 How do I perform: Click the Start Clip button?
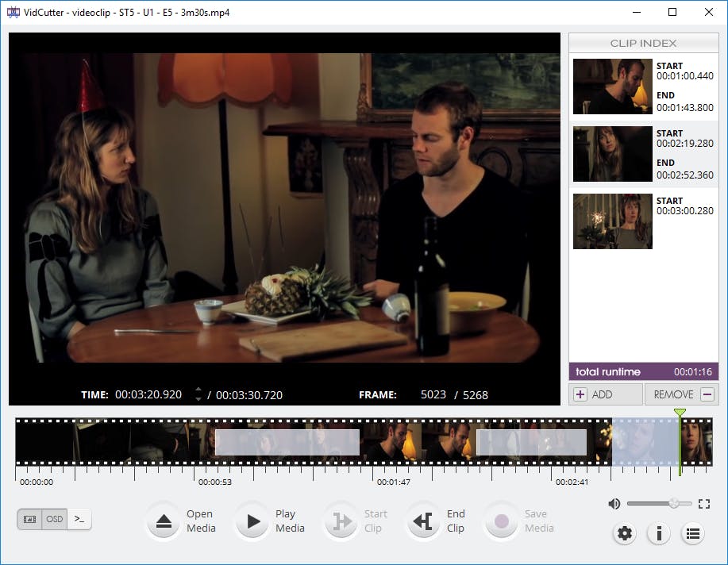coord(341,521)
